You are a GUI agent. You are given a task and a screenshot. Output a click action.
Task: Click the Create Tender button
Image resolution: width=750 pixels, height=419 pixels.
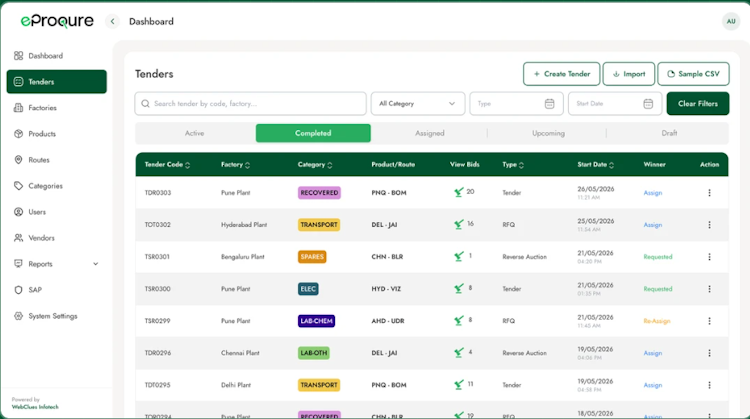(562, 74)
